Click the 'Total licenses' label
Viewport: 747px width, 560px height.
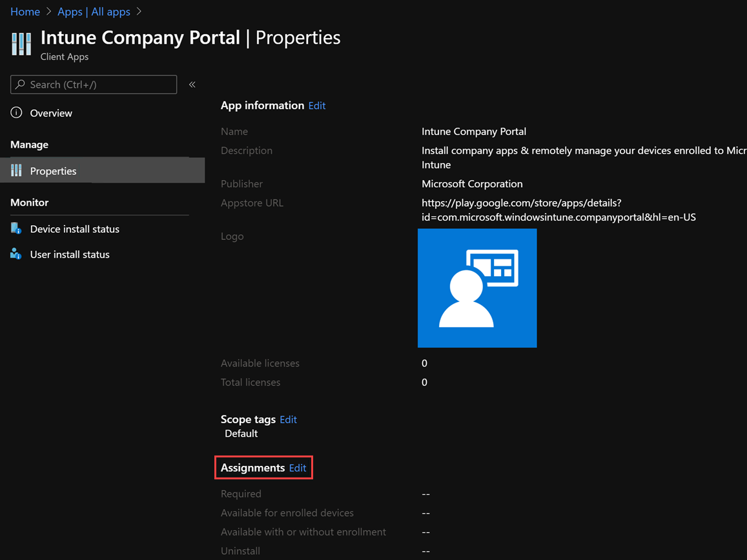(251, 383)
